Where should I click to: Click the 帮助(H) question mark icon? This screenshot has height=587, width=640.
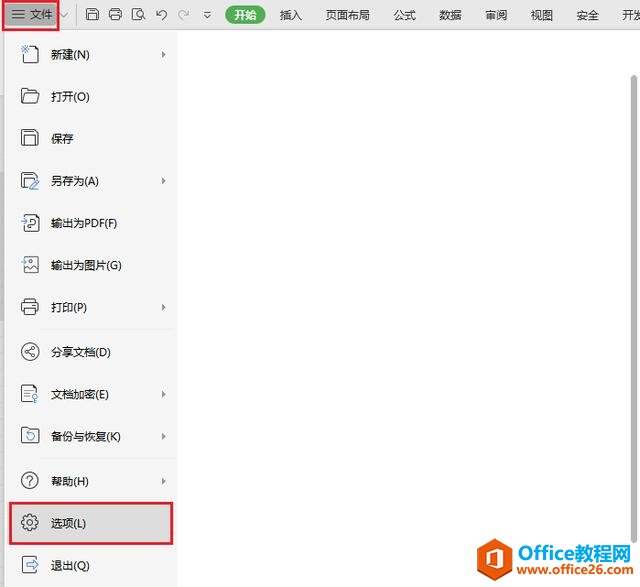(30, 481)
